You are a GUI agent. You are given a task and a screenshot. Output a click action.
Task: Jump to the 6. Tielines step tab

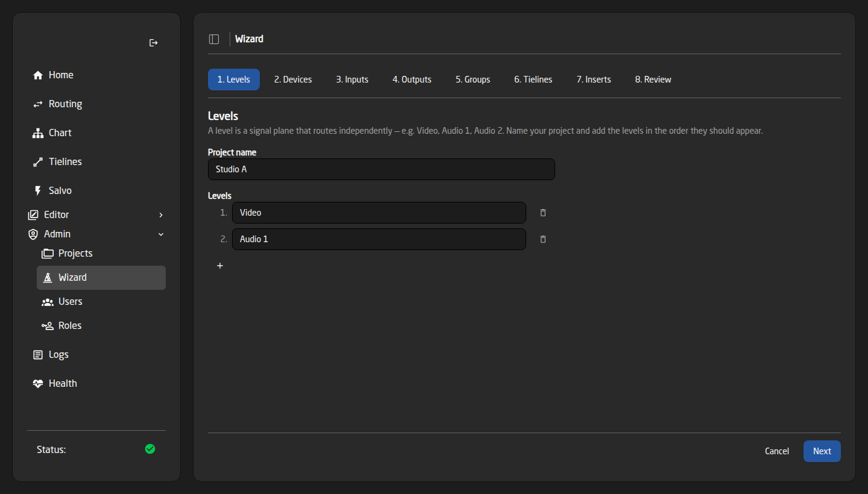[533, 80]
